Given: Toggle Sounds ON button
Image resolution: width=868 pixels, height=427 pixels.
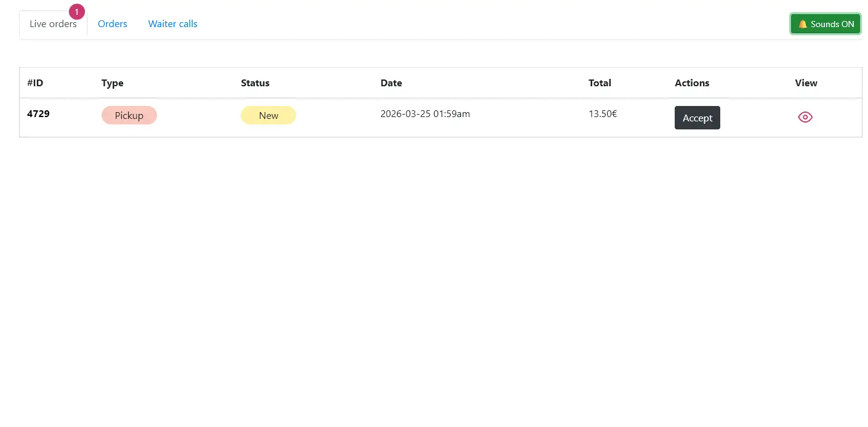Looking at the screenshot, I should coord(826,24).
